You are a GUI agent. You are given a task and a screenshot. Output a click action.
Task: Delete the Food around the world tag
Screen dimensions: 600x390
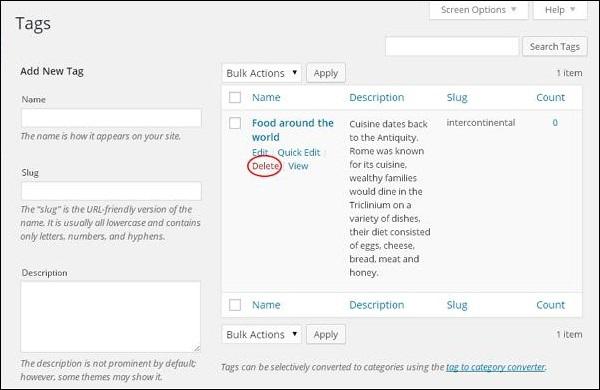pyautogui.click(x=265, y=166)
